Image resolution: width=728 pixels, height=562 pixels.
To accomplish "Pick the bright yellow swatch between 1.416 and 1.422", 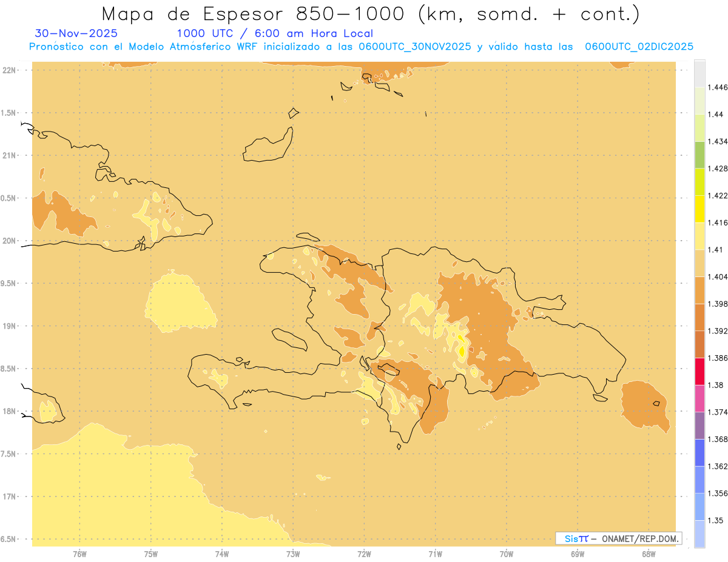I will click(x=699, y=209).
